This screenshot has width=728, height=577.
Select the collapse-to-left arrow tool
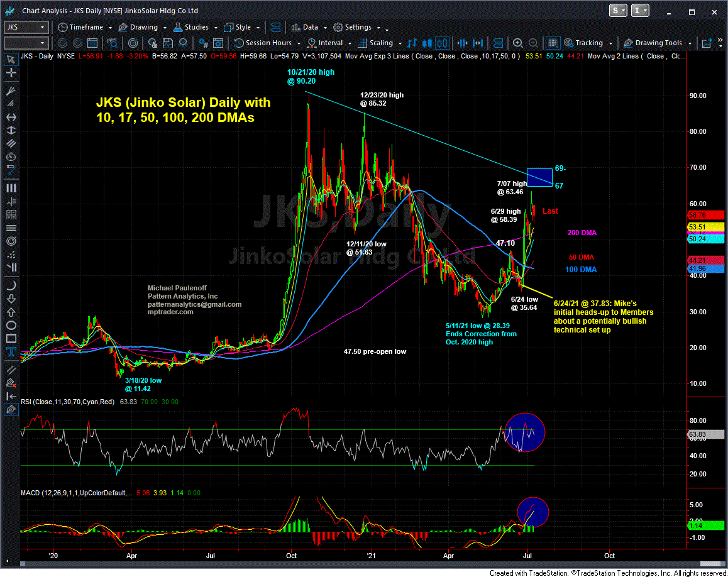point(11,396)
